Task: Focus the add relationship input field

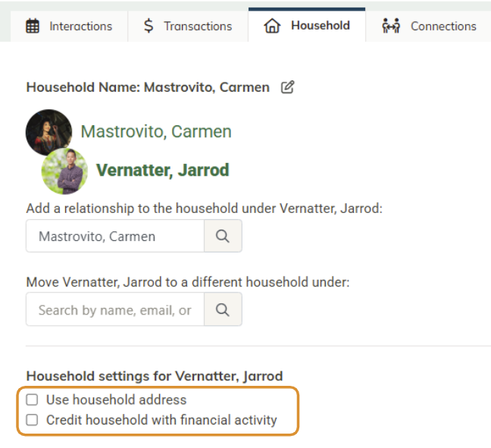Action: (x=115, y=236)
